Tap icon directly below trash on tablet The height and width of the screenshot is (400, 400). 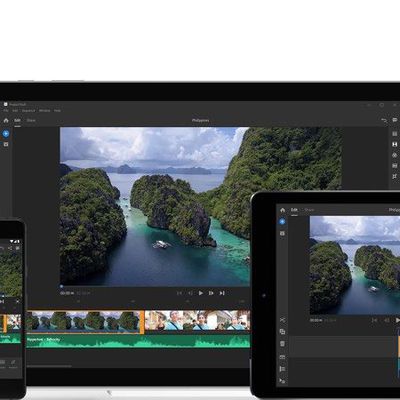[x=282, y=357]
